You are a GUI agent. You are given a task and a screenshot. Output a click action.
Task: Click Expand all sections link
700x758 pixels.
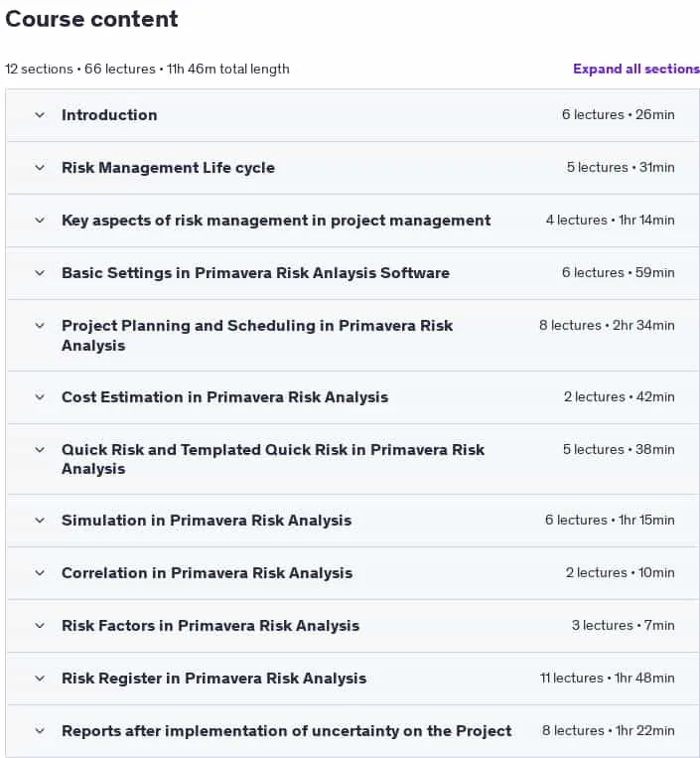[x=636, y=70]
